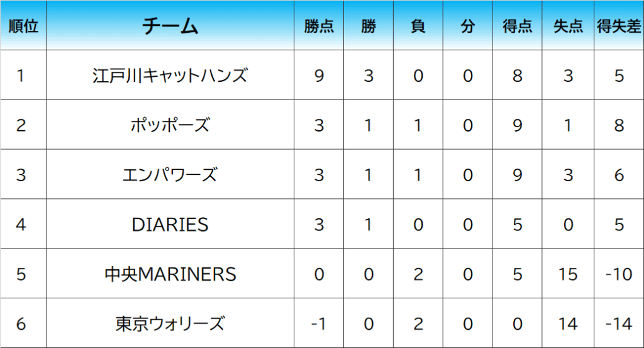644x348 pixels.
Task: Click the 失点 column header
Action: tap(568, 25)
